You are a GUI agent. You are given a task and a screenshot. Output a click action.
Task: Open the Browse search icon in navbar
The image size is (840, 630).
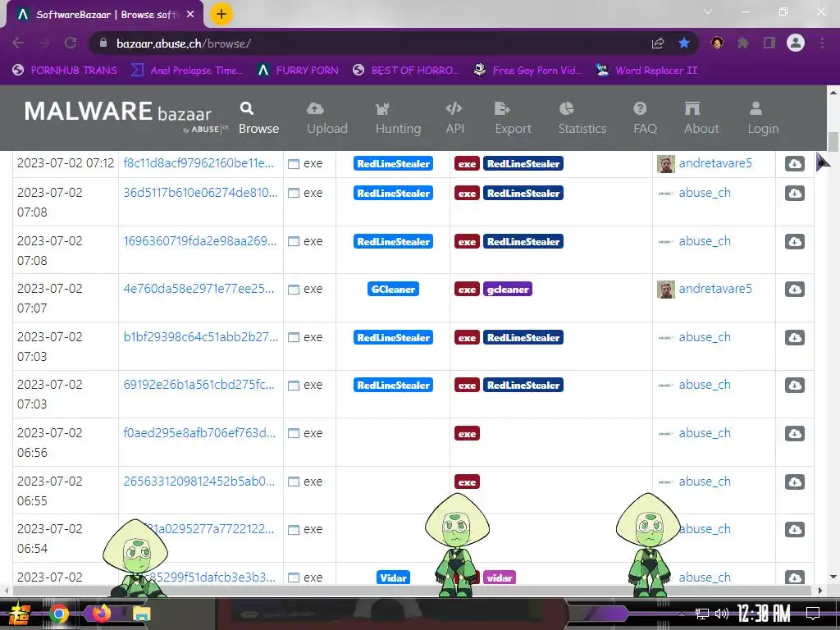click(246, 108)
